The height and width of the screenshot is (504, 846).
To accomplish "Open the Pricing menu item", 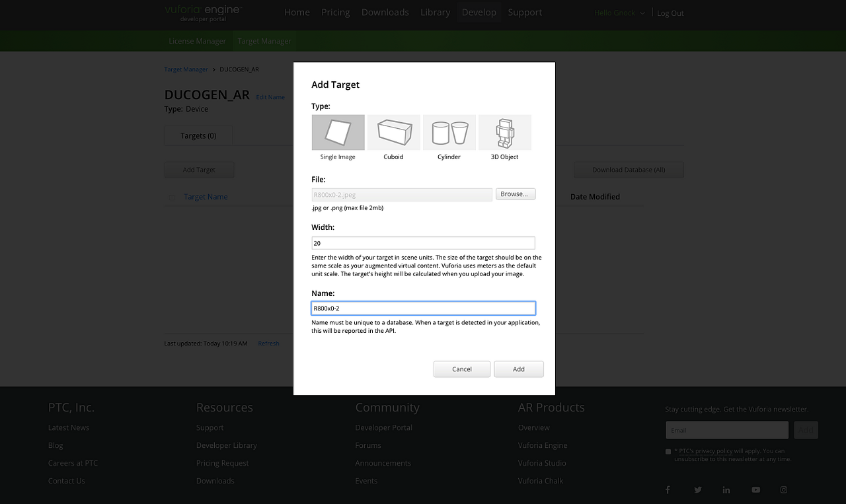I will [336, 13].
